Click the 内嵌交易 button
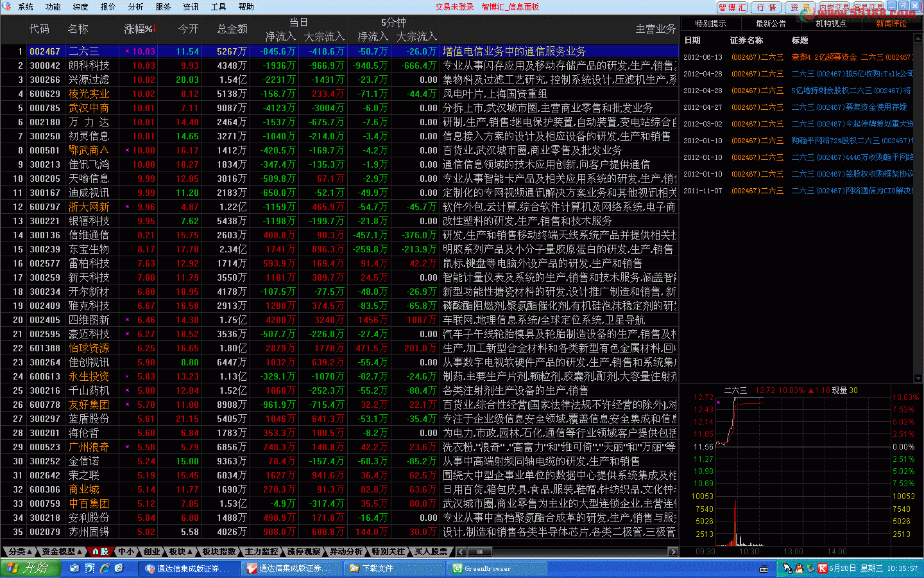Viewport: 924px width, 578px height. pyautogui.click(x=834, y=8)
